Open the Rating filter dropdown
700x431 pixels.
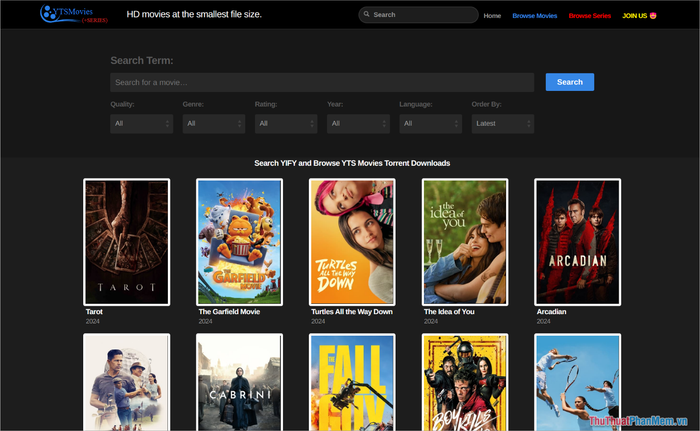285,124
